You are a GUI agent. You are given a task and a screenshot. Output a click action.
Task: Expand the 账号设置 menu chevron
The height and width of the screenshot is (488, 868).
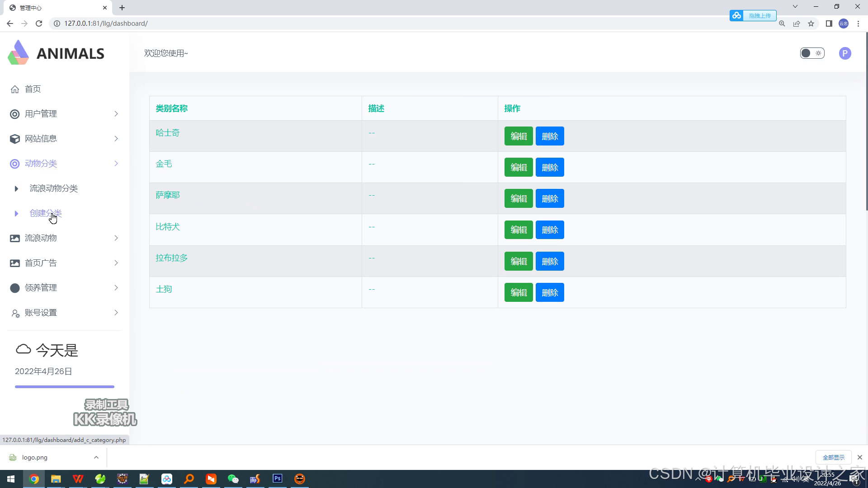(x=116, y=313)
